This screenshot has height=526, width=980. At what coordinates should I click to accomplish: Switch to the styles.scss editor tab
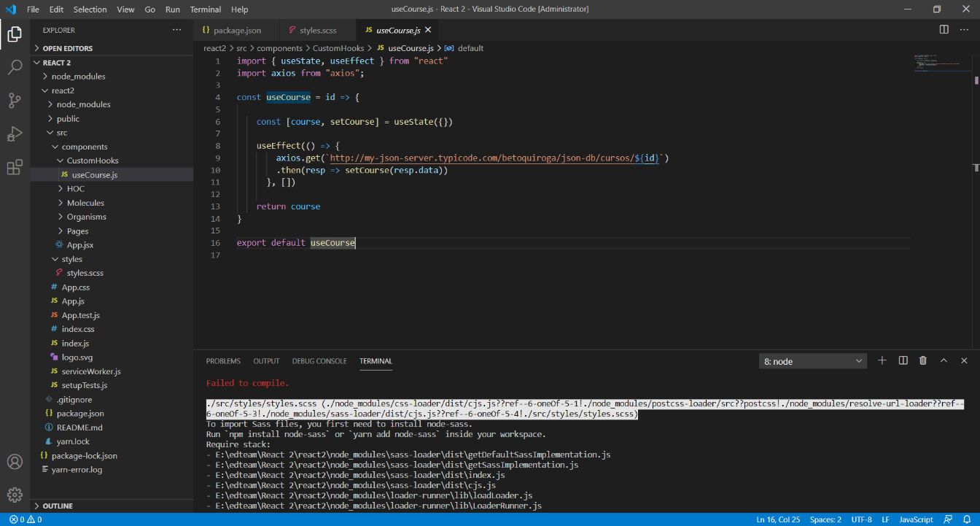click(319, 30)
